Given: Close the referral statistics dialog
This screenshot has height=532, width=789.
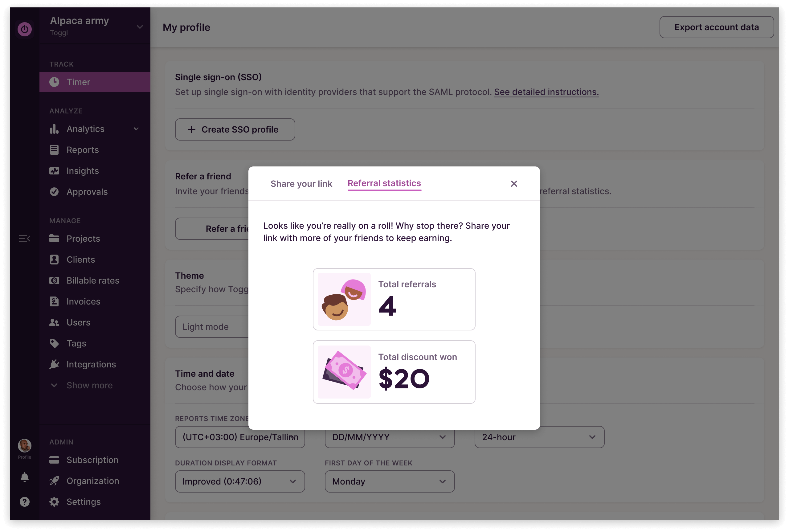Looking at the screenshot, I should pos(514,184).
